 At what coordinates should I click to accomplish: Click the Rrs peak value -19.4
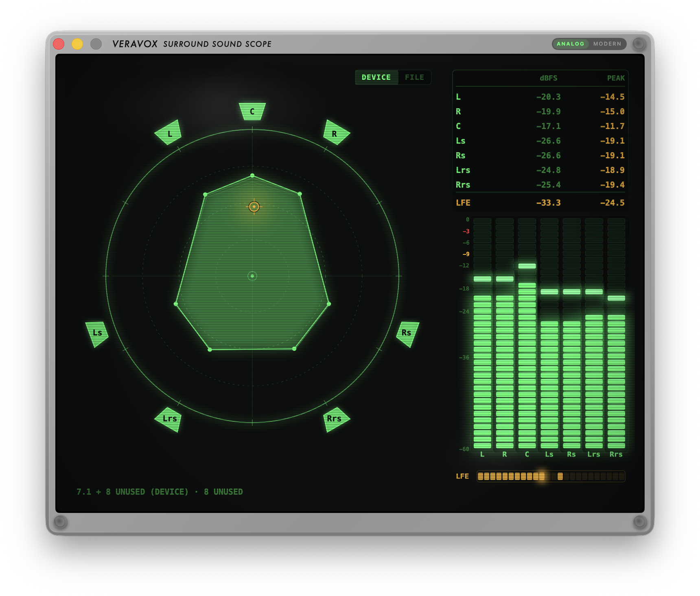point(612,185)
